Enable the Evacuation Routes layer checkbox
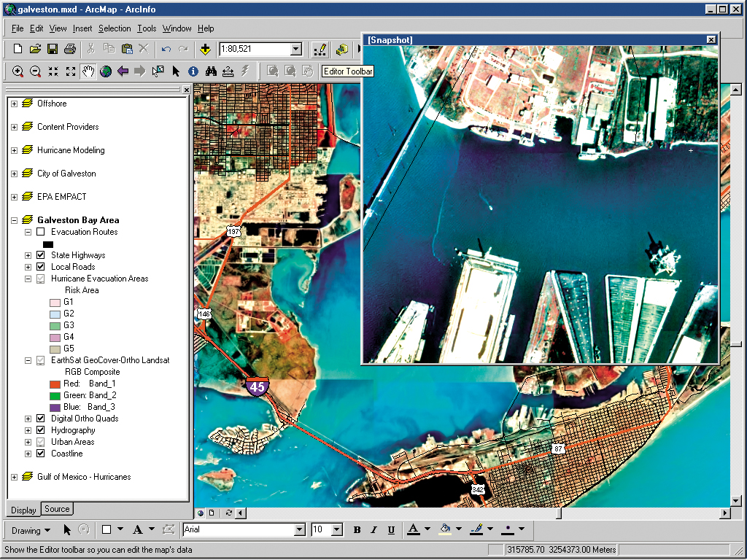This screenshot has width=747, height=560. pyautogui.click(x=41, y=232)
